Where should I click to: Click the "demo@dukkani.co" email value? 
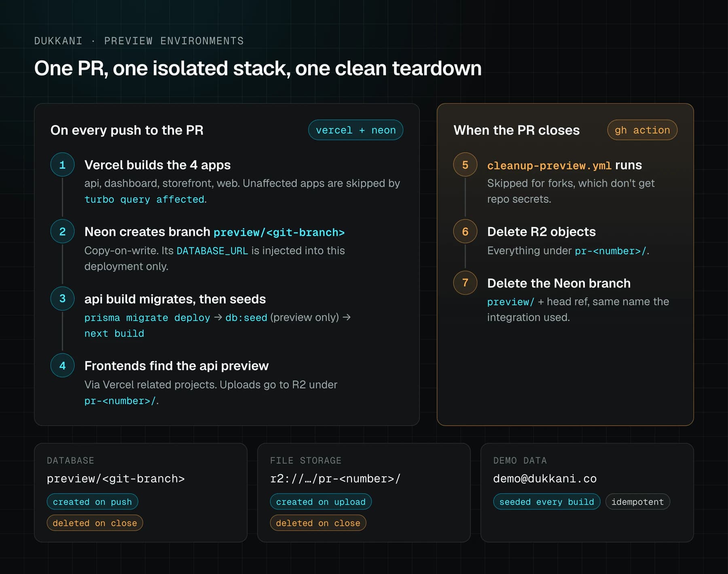pos(545,479)
